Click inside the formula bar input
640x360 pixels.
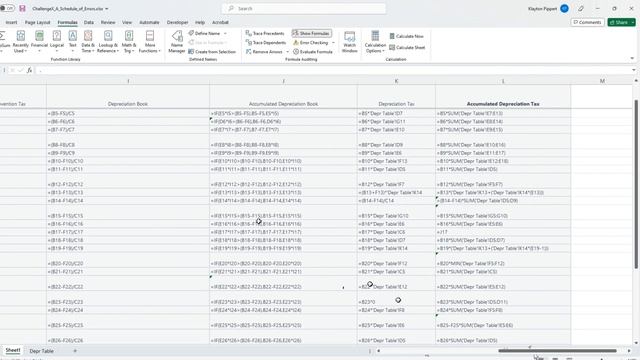click(333, 70)
